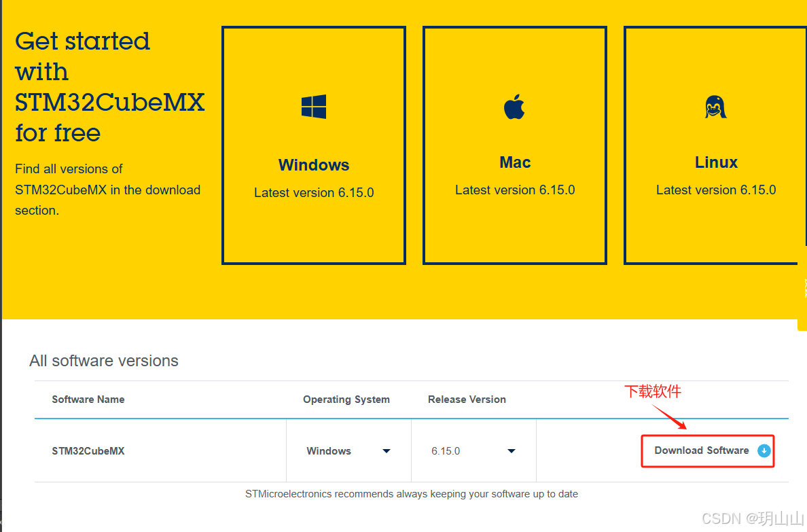Open the Mac latest version card
This screenshot has width=807, height=532.
(x=515, y=145)
